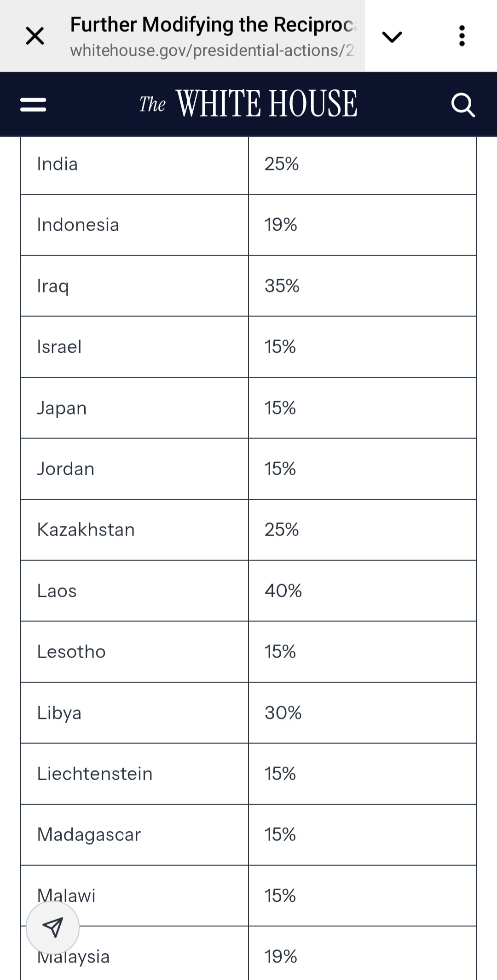Select the page title in header
Viewport: 497px width, 980px height.
[x=213, y=25]
